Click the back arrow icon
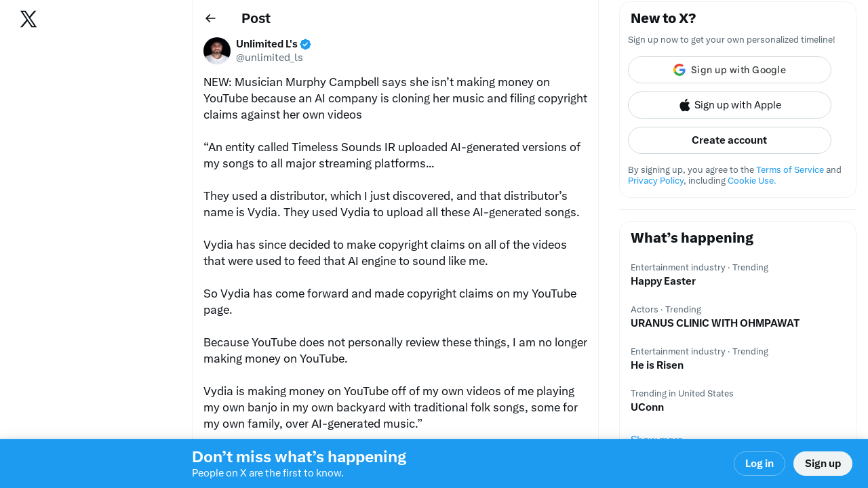This screenshot has width=868, height=488. coord(210,18)
